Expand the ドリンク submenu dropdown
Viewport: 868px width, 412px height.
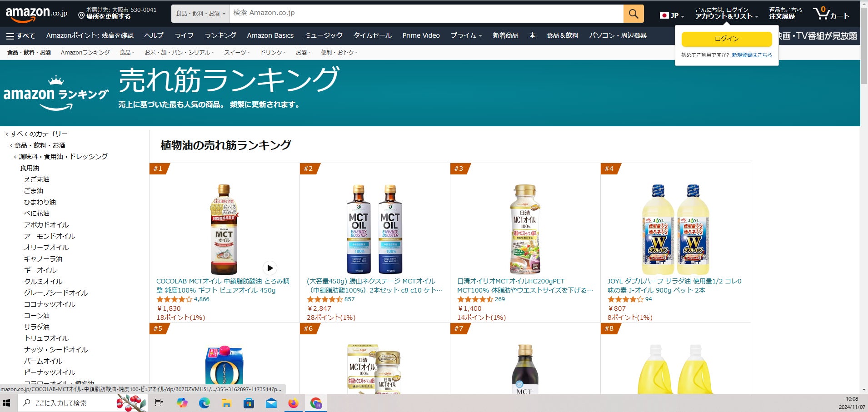(273, 53)
